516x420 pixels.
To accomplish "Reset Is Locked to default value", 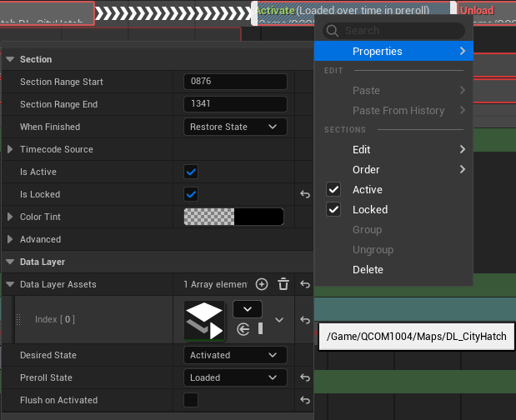I will coord(305,194).
